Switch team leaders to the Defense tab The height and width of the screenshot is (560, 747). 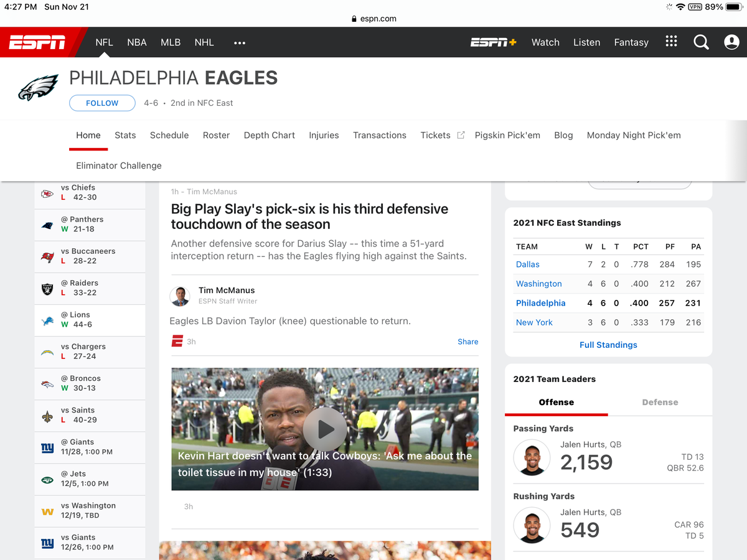click(660, 402)
